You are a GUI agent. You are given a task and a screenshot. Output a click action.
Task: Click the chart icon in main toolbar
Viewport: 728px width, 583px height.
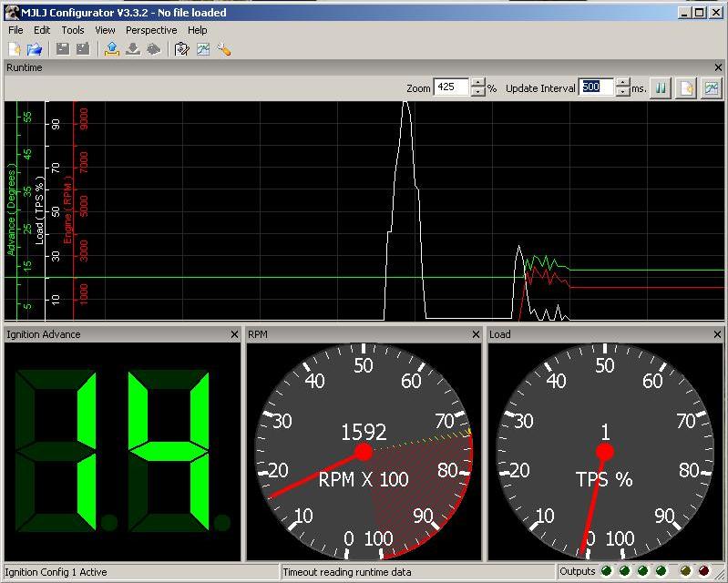[203, 49]
